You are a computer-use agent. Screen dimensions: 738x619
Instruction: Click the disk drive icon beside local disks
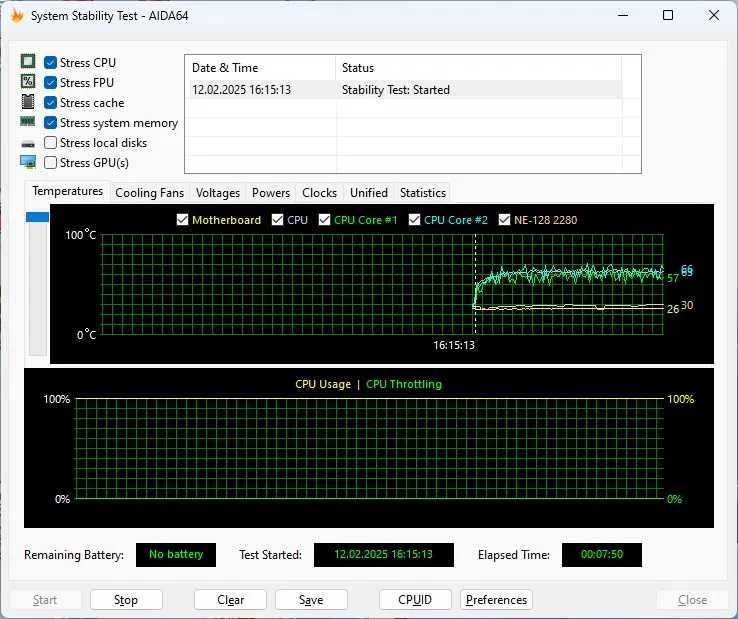click(x=28, y=144)
